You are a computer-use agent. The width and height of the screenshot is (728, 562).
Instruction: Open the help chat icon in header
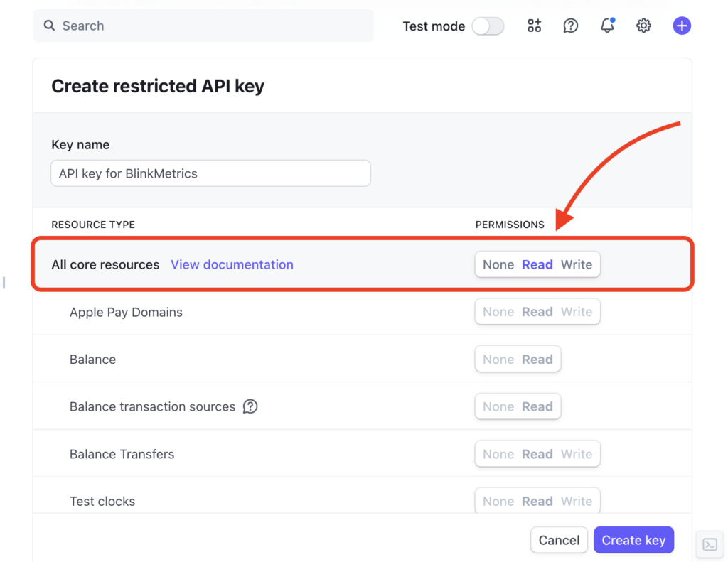570,26
